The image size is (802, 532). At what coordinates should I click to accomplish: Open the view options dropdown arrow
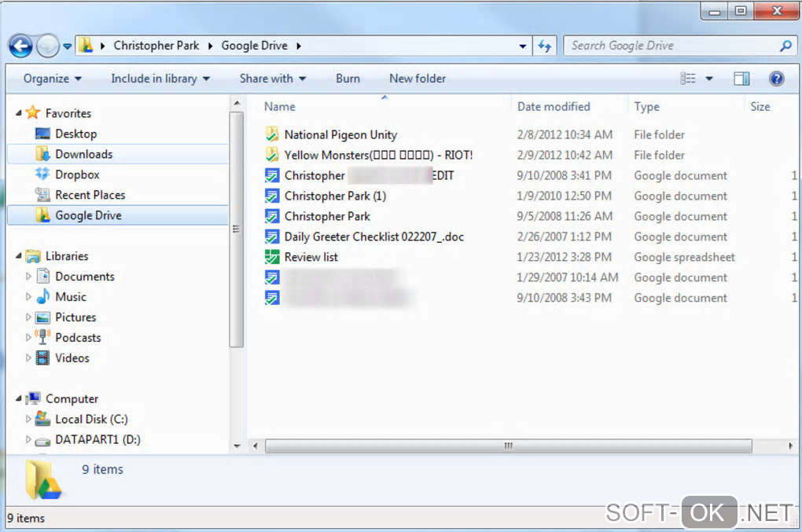709,79
